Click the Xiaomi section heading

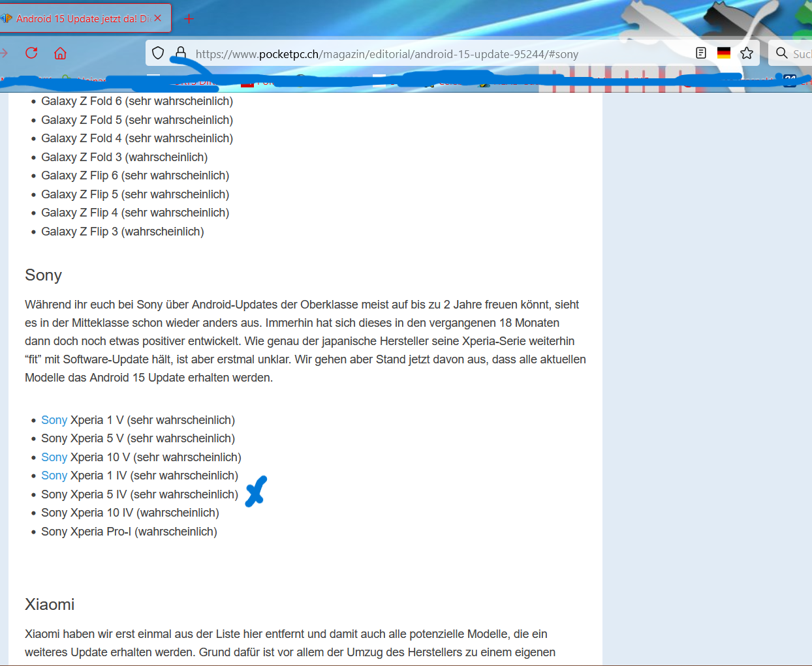pyautogui.click(x=50, y=605)
